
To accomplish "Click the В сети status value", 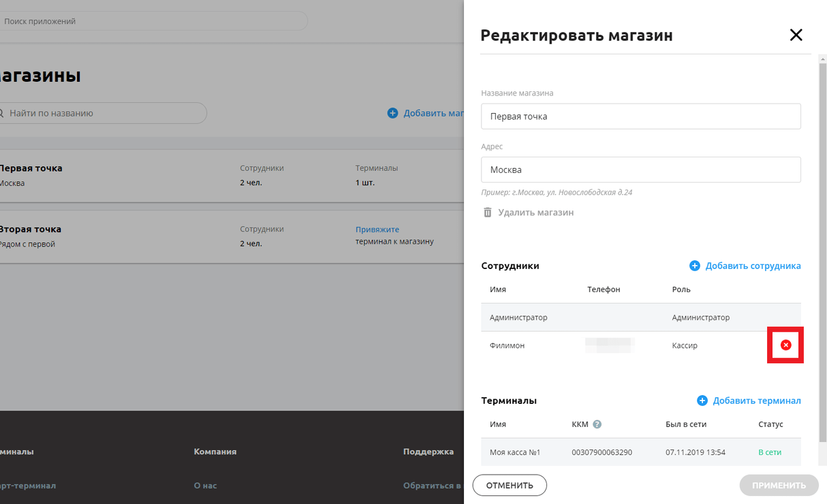I will (x=770, y=452).
